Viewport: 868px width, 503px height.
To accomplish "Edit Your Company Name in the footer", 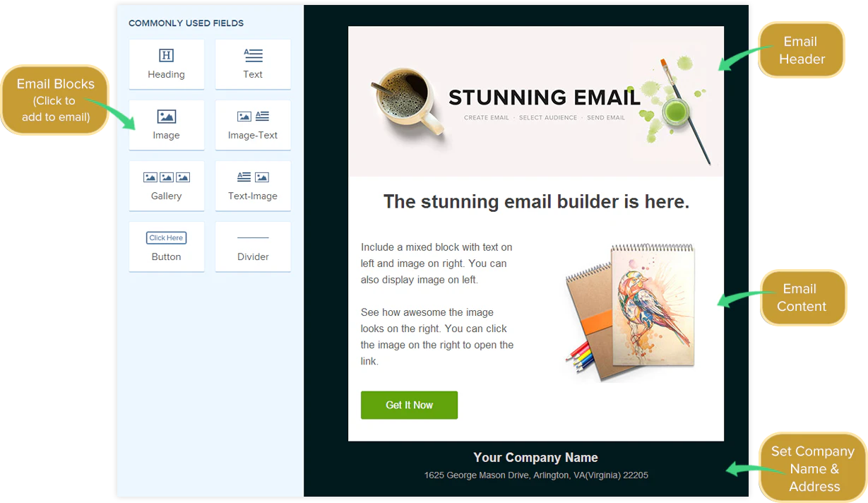I will click(535, 458).
